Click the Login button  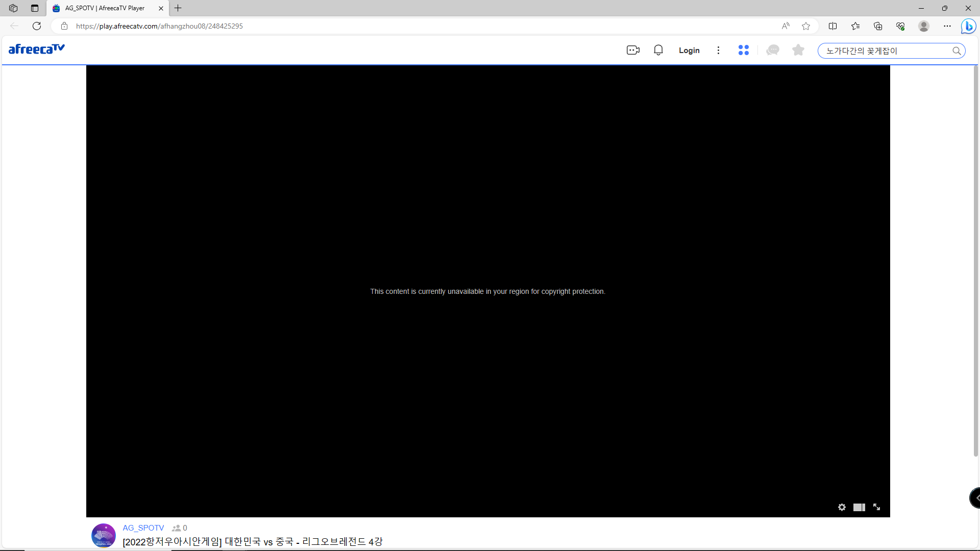(689, 51)
